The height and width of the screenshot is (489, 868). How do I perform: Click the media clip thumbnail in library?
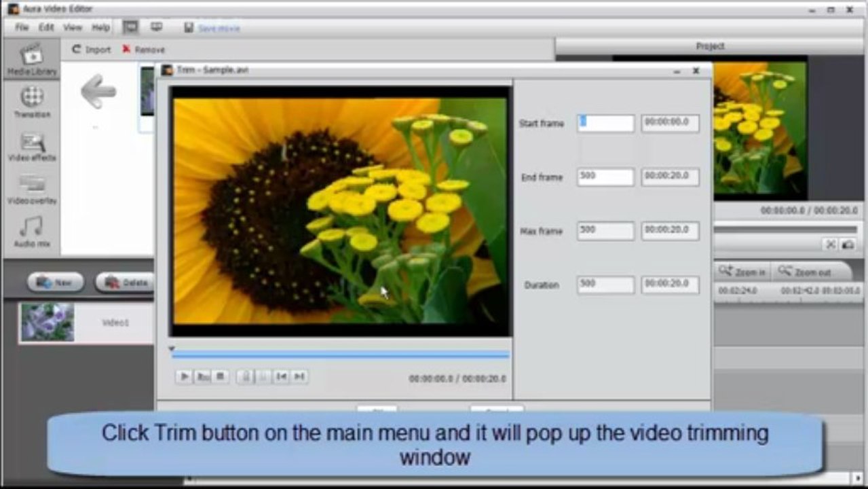[147, 90]
